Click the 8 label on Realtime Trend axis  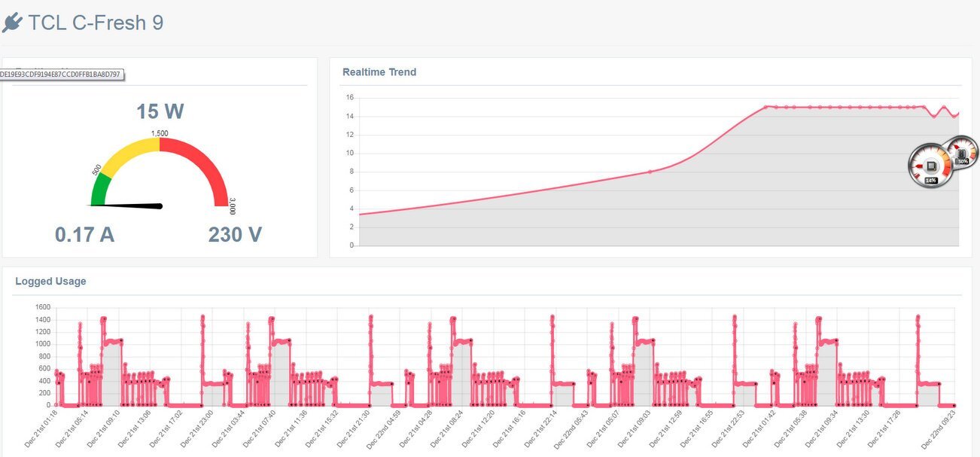(351, 171)
